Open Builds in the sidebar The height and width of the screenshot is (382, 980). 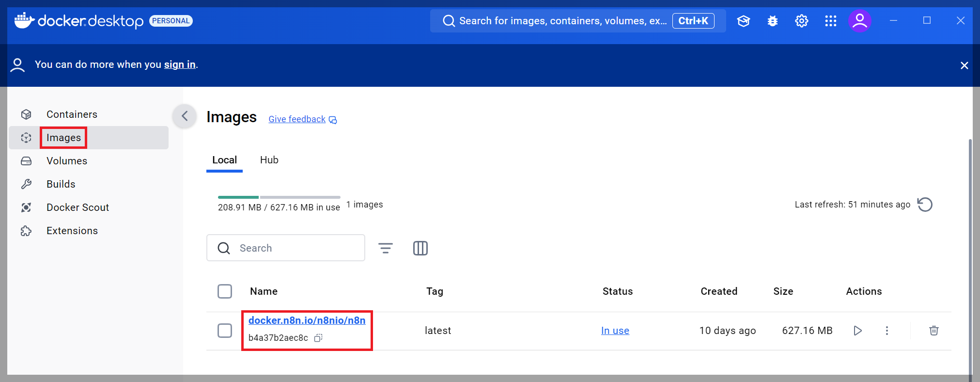pos(89,184)
